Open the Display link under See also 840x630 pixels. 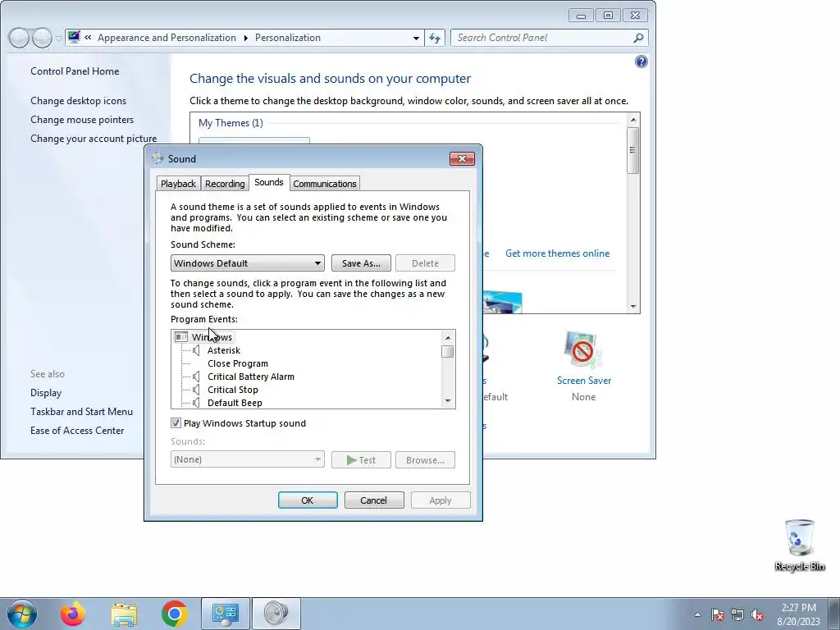[x=46, y=393]
